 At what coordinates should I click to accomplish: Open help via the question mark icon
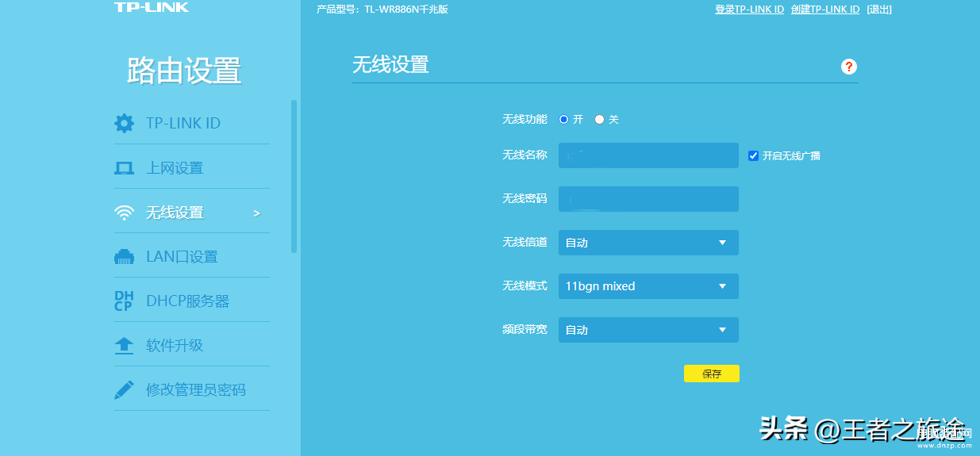coord(849,67)
